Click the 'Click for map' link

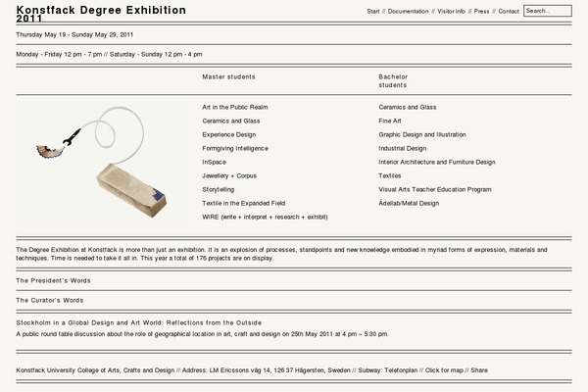(x=444, y=370)
